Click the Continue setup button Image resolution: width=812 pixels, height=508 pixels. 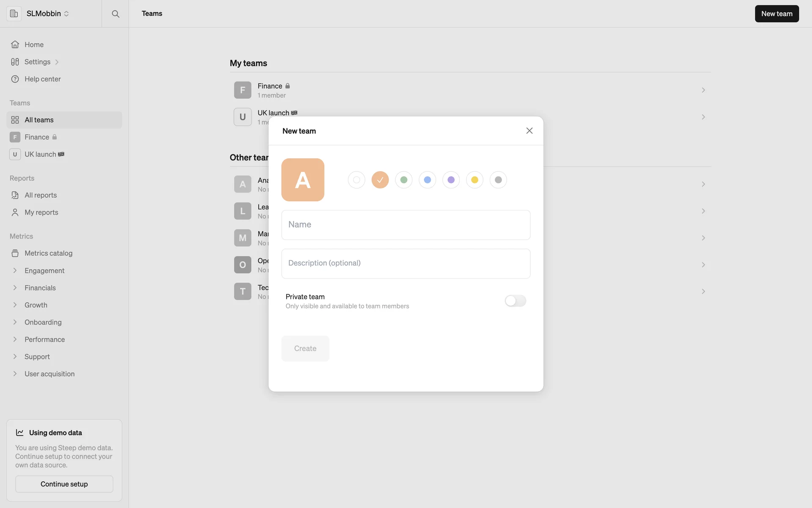[x=64, y=484]
